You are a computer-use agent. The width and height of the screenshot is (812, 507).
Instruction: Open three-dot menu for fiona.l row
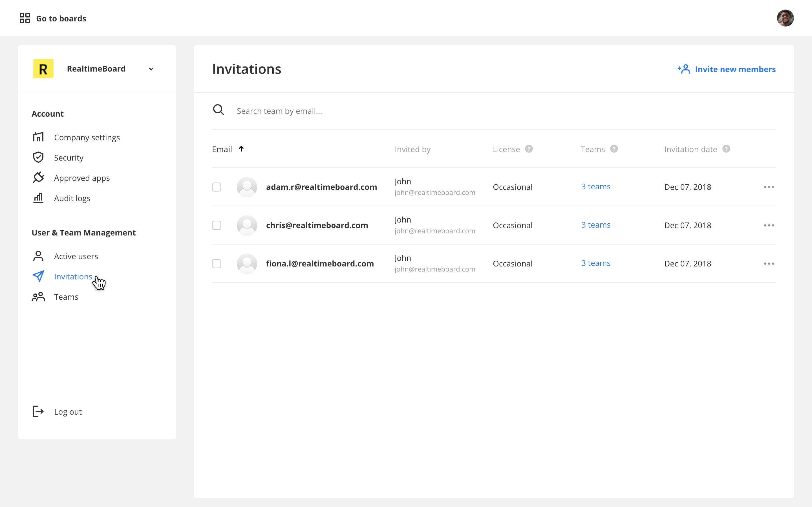click(x=769, y=264)
